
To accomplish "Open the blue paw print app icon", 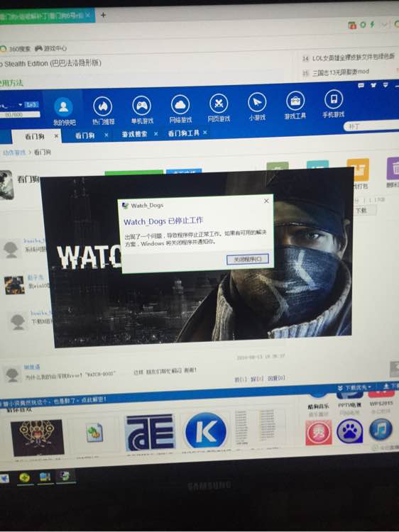I will (350, 431).
